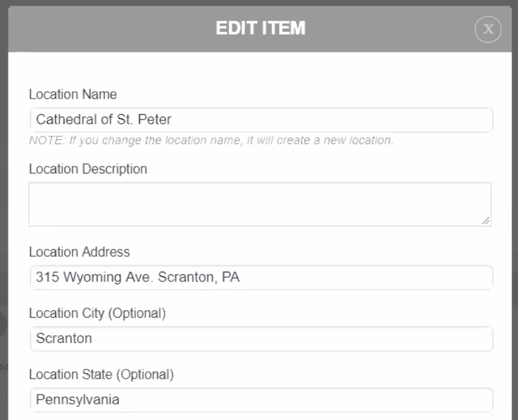
Task: Click the description text area resize handle
Action: 486,220
